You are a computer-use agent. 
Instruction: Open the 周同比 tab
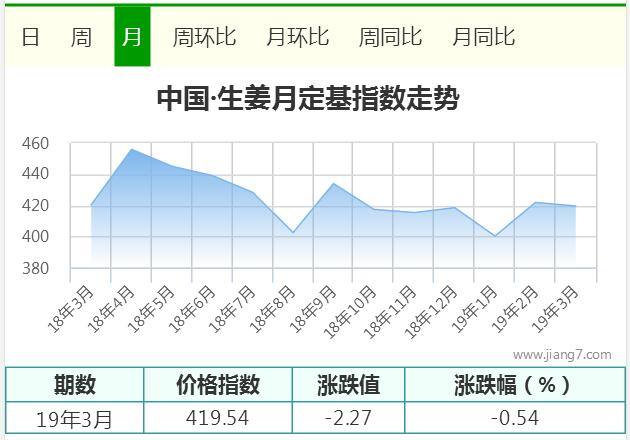click(391, 37)
